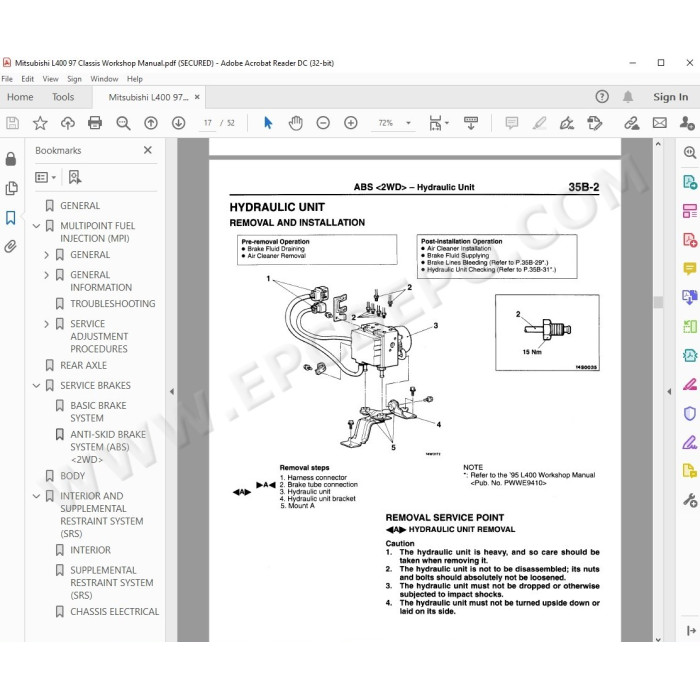Click the page number input field

208,123
